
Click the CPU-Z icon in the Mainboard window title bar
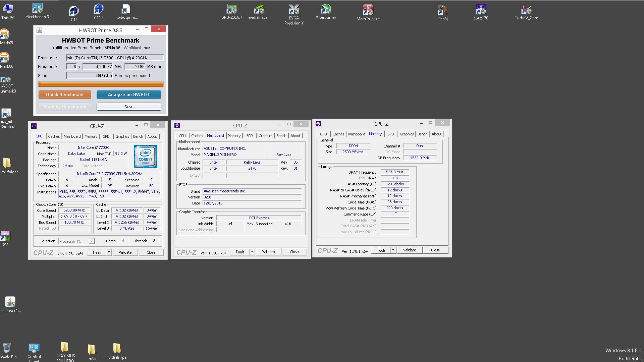pyautogui.click(x=177, y=125)
